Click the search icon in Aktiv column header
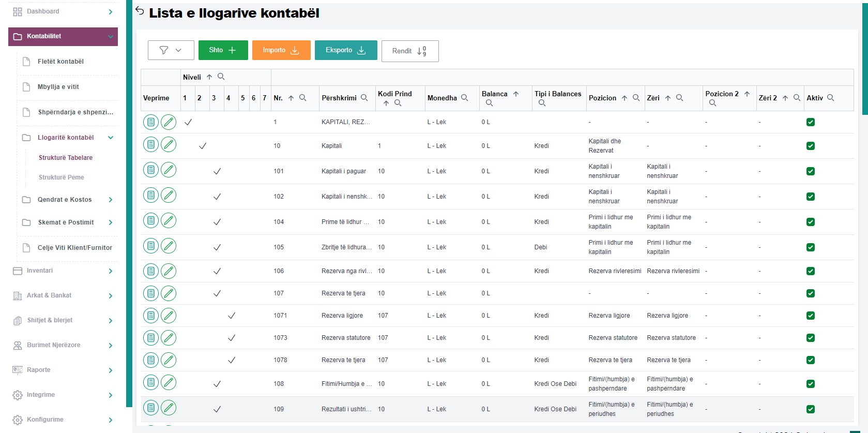Viewport: 868px width, 433px height. (x=831, y=97)
